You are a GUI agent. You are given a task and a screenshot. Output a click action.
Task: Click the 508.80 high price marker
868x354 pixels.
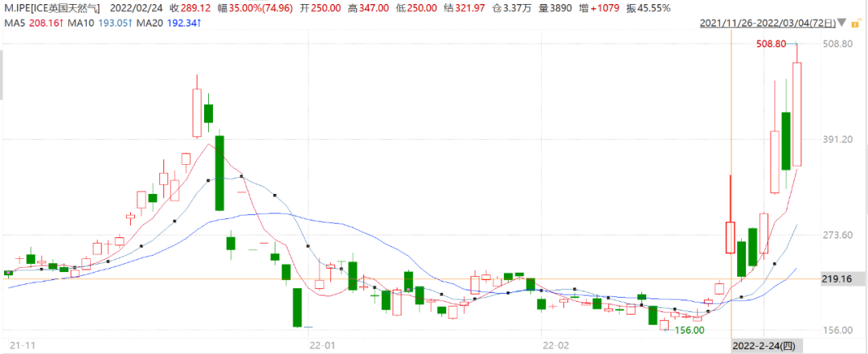click(772, 44)
